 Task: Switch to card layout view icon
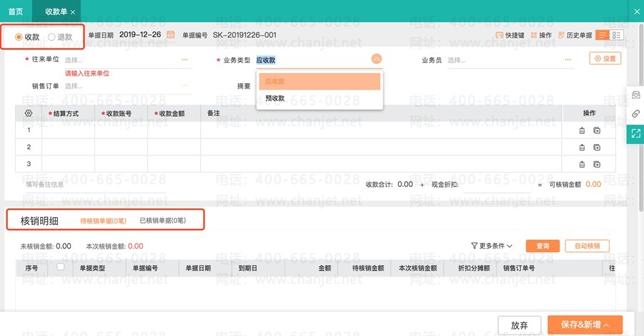[616, 35]
